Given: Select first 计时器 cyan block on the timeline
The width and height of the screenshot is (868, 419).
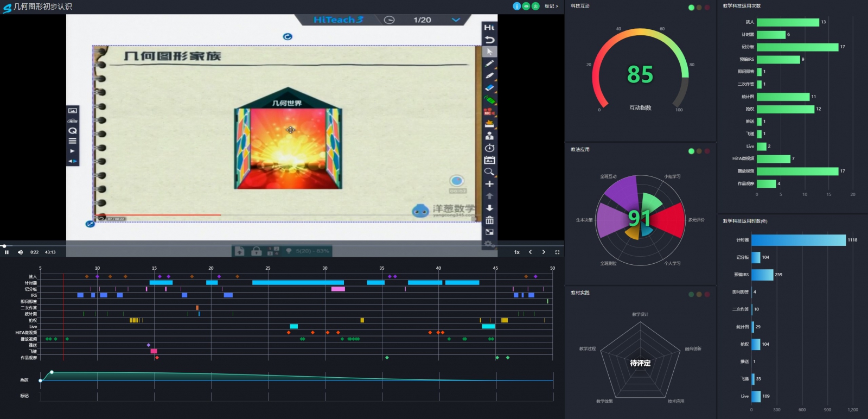Looking at the screenshot, I should 161,283.
